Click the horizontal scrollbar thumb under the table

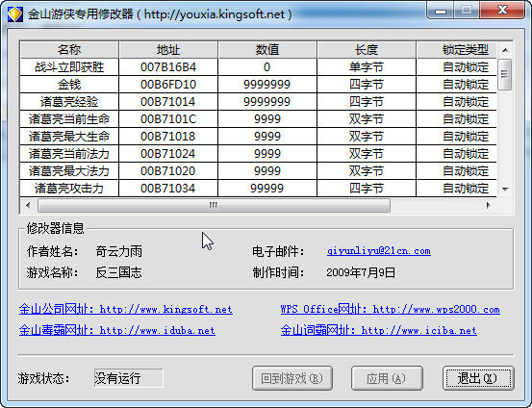click(214, 205)
